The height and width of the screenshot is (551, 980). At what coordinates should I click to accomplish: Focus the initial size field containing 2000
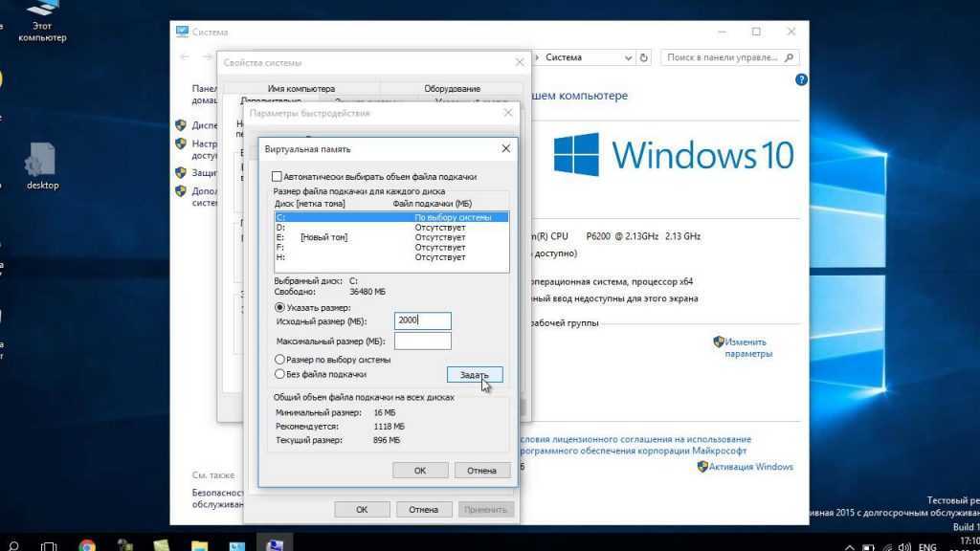[422, 320]
